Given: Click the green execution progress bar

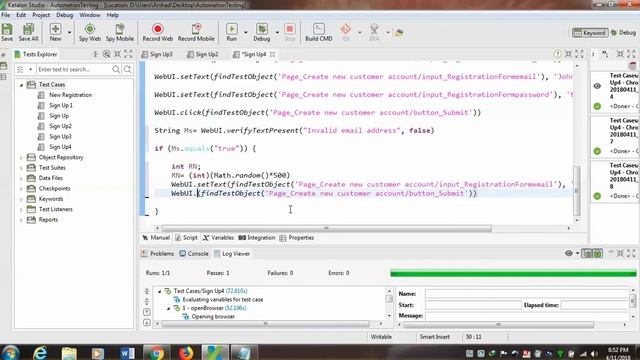Looking at the screenshot, I should click(513, 273).
